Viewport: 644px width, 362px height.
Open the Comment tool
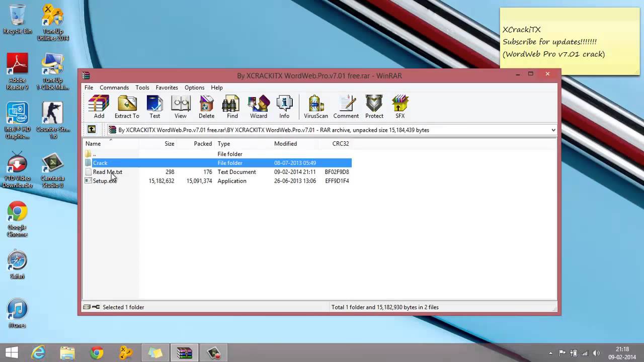pos(346,107)
